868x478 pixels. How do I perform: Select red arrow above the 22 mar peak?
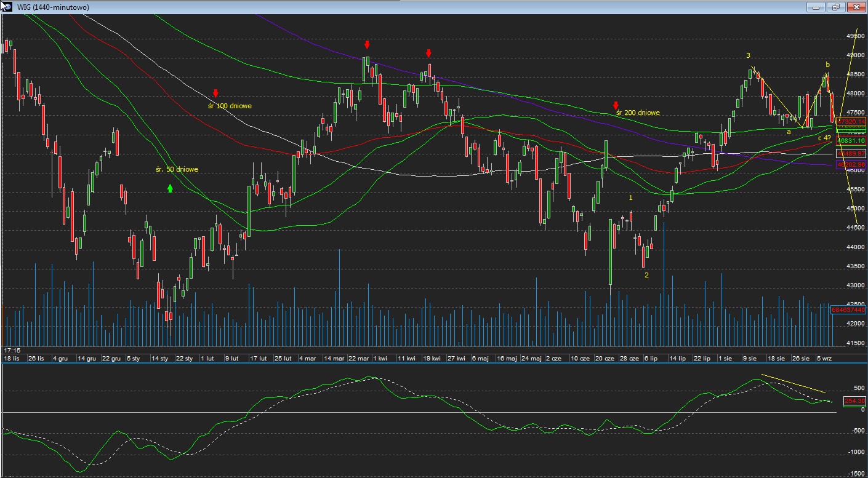coord(367,45)
